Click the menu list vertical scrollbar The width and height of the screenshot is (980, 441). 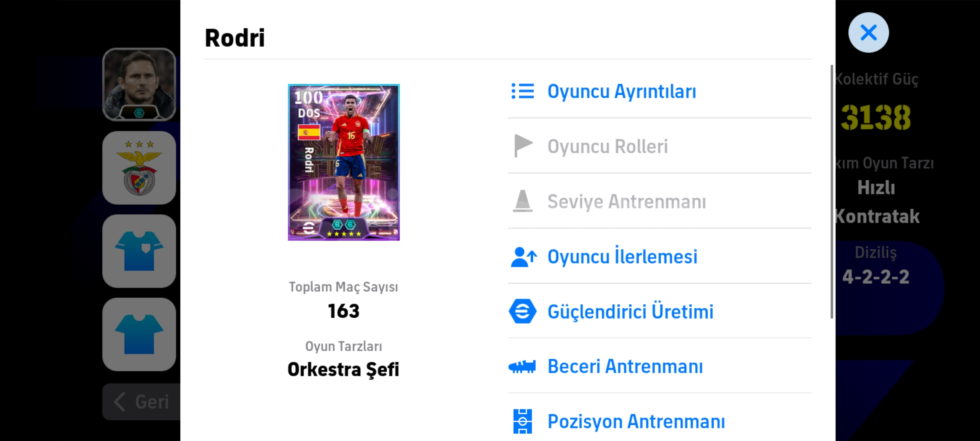(x=831, y=192)
